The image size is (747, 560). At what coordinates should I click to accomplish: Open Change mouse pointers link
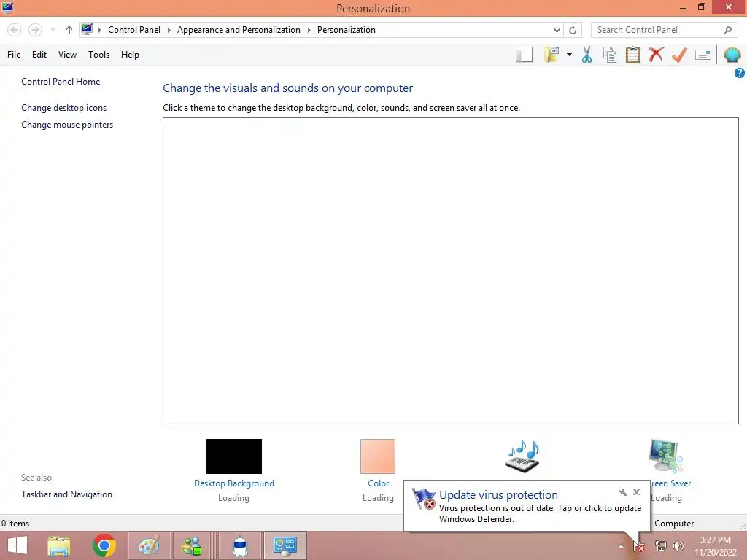tap(67, 124)
